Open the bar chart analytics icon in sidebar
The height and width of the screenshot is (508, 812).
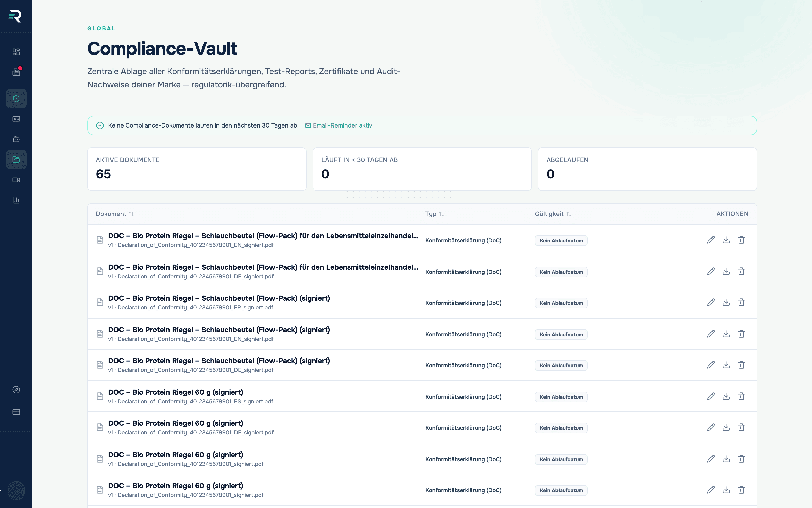pos(16,200)
